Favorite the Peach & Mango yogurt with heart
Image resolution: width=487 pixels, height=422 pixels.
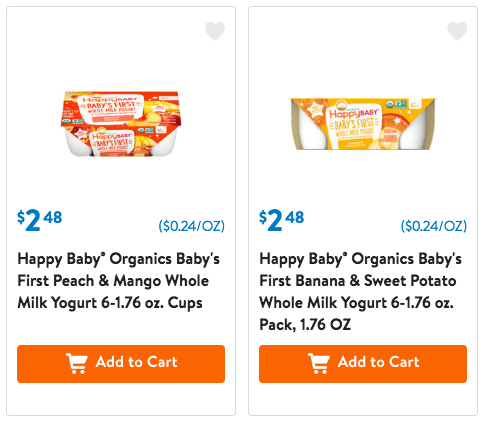215,31
